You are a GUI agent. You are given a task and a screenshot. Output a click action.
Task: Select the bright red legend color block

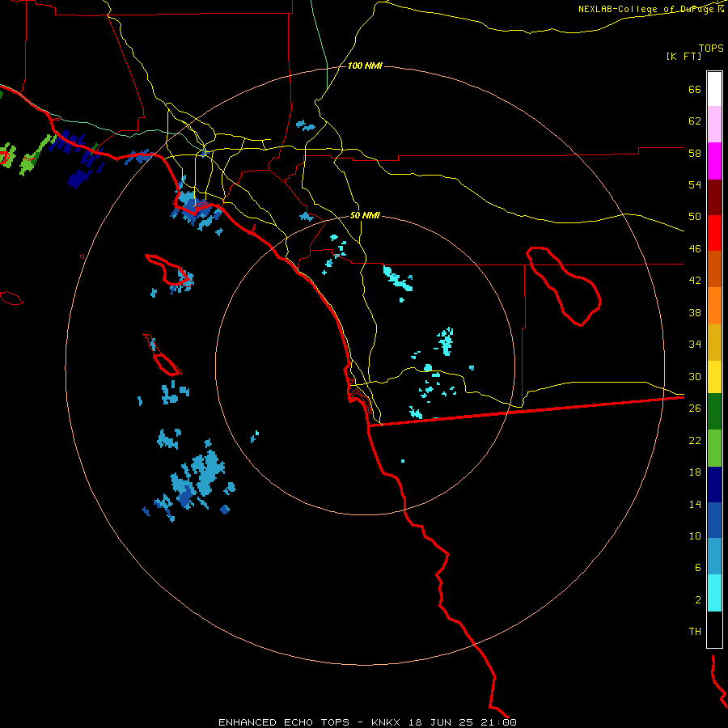point(714,233)
